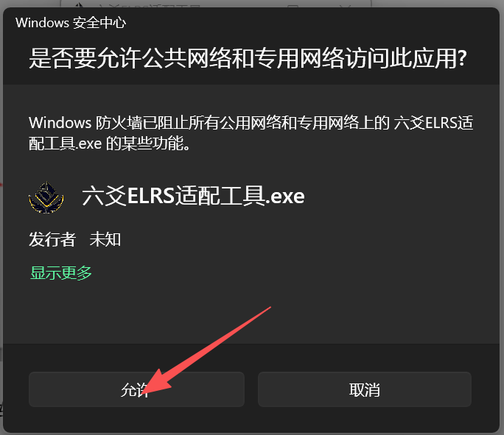
Task: Click the 允许 (Allow) button
Action: point(136,389)
